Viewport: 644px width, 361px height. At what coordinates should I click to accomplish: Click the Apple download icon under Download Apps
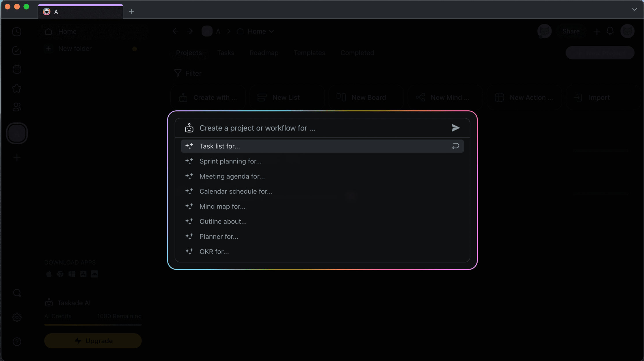coord(49,274)
